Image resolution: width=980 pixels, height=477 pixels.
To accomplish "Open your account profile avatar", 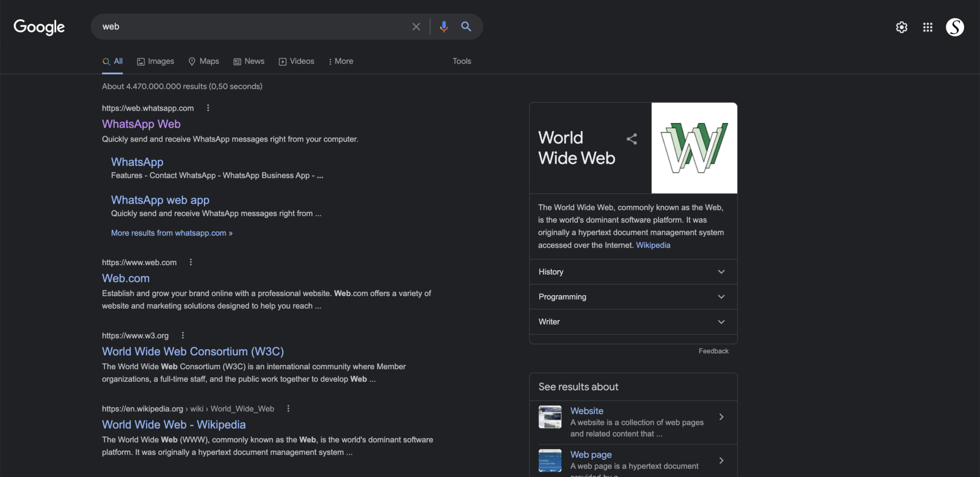I will [x=955, y=27].
